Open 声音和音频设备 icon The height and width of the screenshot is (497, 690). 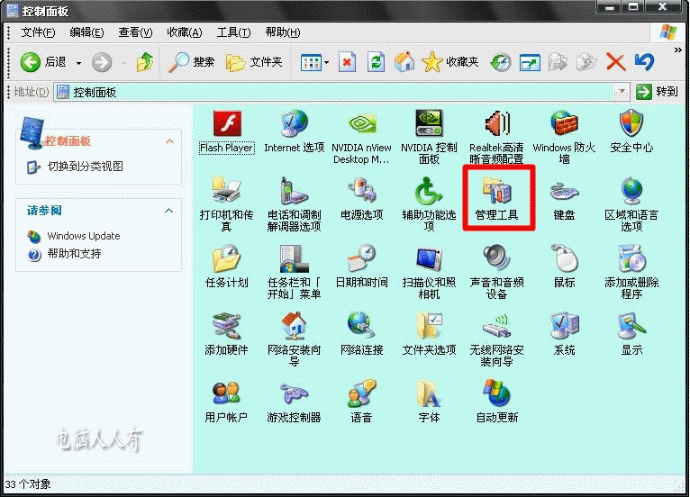pyautogui.click(x=496, y=272)
